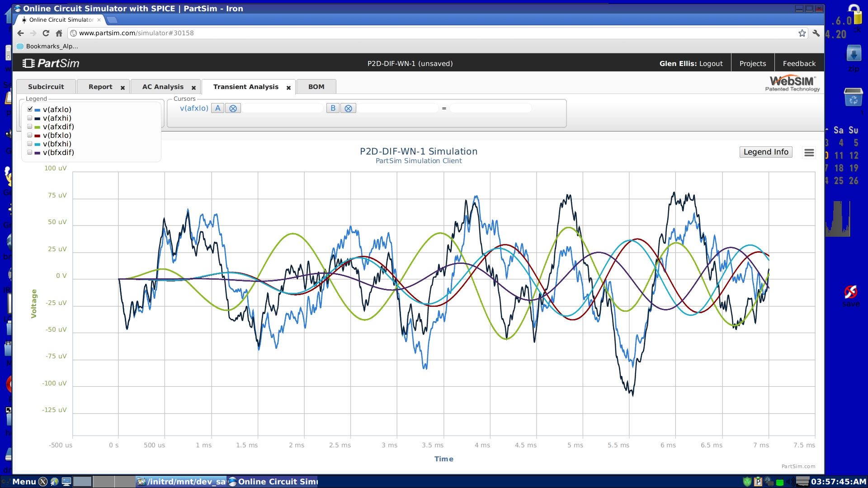The height and width of the screenshot is (488, 868).
Task: Open the browser wrench settings menu
Action: pyautogui.click(x=816, y=33)
